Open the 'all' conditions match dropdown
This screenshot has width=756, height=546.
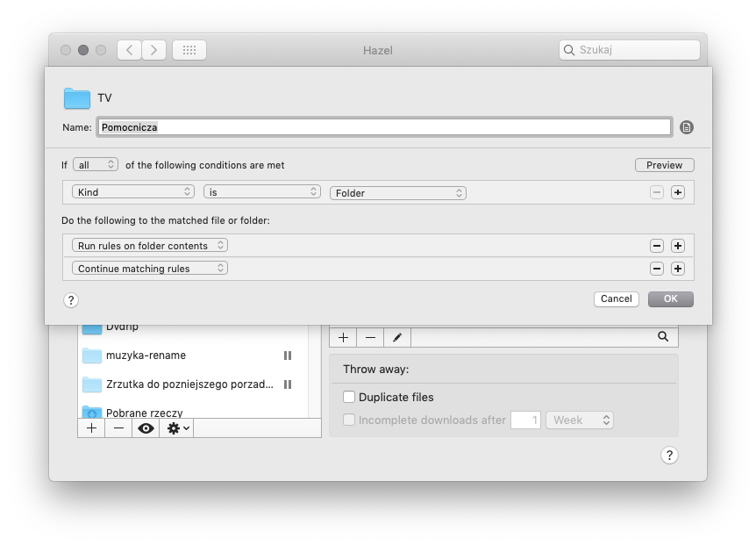[96, 165]
